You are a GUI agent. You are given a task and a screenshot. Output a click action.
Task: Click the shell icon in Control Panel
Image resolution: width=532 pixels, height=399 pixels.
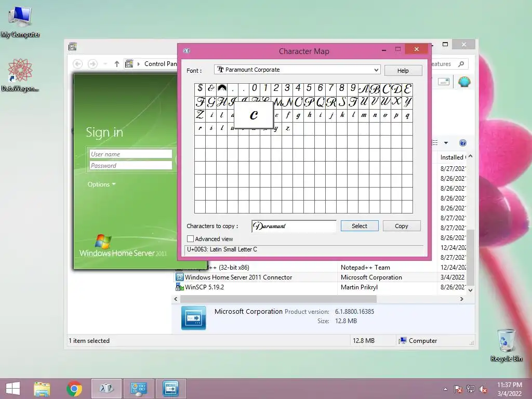click(464, 82)
